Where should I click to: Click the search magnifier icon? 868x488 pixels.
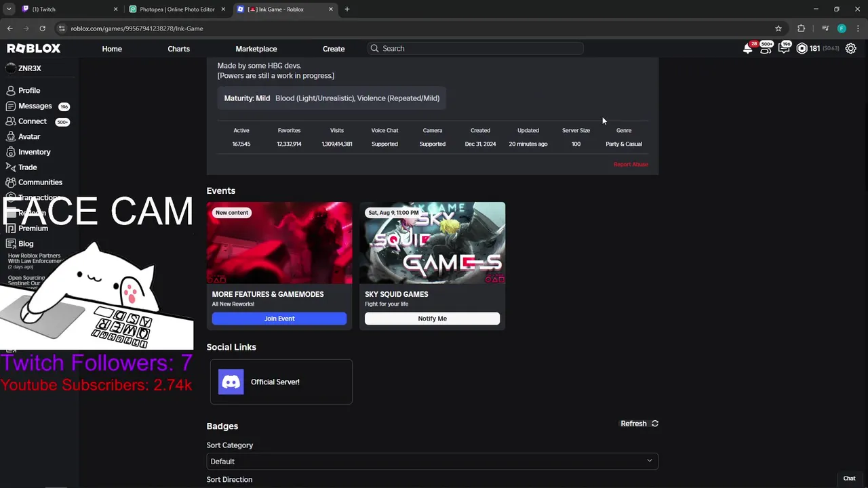pos(374,49)
